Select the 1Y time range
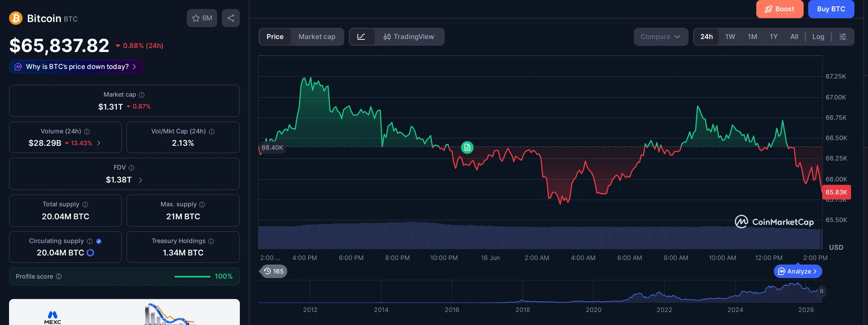Image resolution: width=868 pixels, height=325 pixels. coord(774,37)
